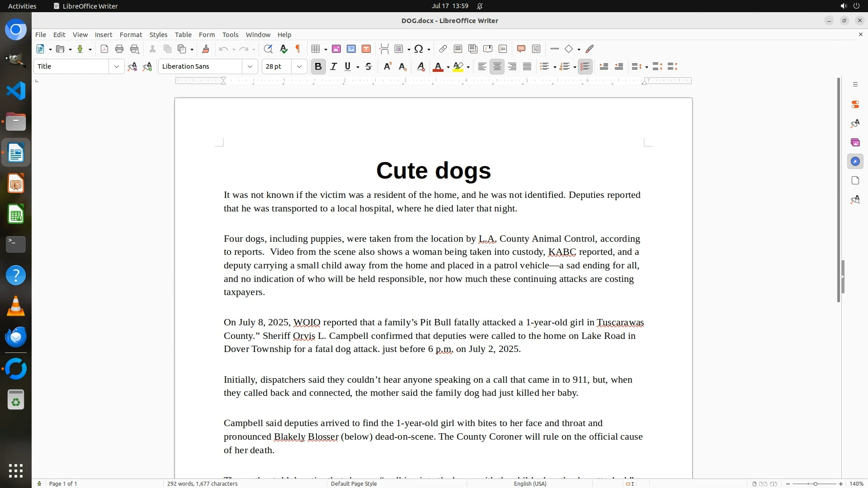Open the Special Character picker

click(419, 49)
